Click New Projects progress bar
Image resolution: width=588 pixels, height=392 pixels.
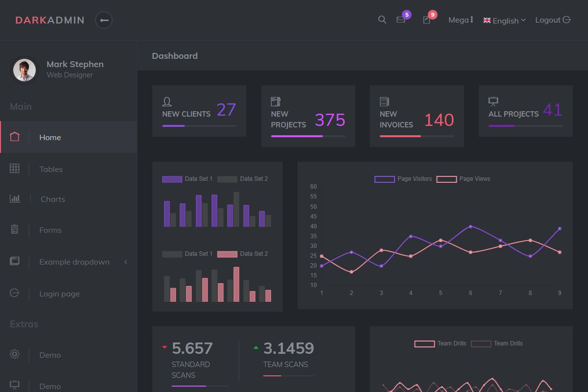[x=308, y=136]
